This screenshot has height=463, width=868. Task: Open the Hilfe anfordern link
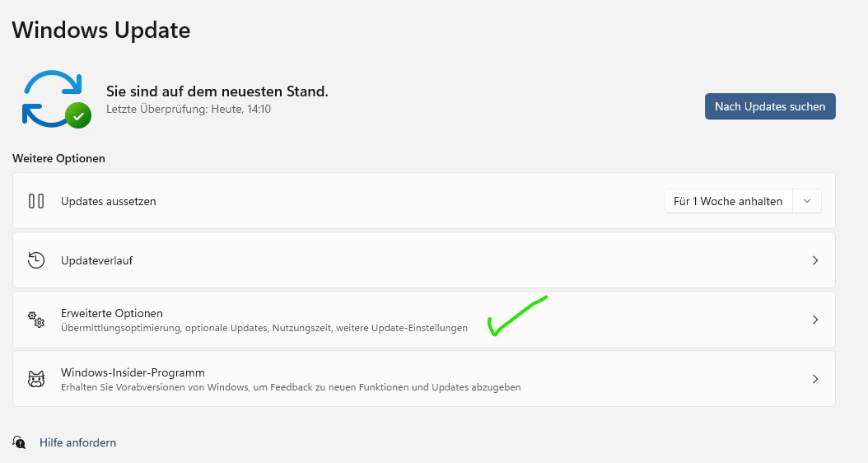click(77, 442)
